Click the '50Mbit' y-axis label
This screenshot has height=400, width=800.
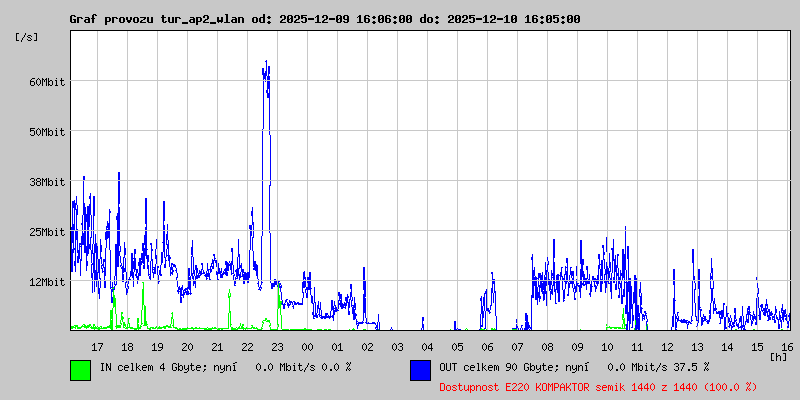coord(47,132)
